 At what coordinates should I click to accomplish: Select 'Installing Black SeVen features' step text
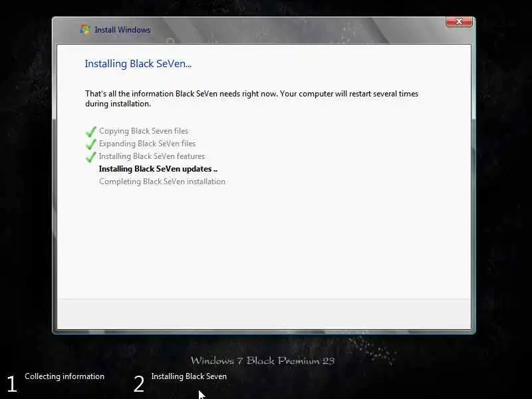click(x=152, y=156)
